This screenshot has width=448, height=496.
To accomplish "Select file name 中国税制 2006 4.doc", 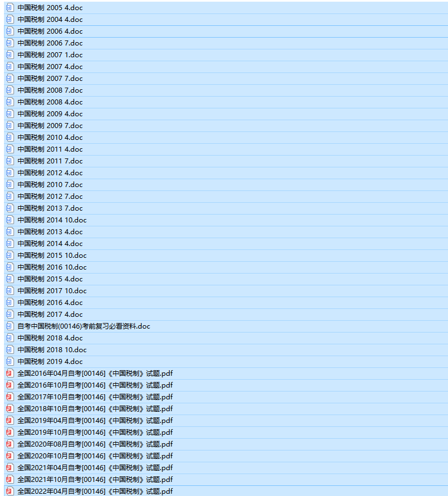I will 50,31.
